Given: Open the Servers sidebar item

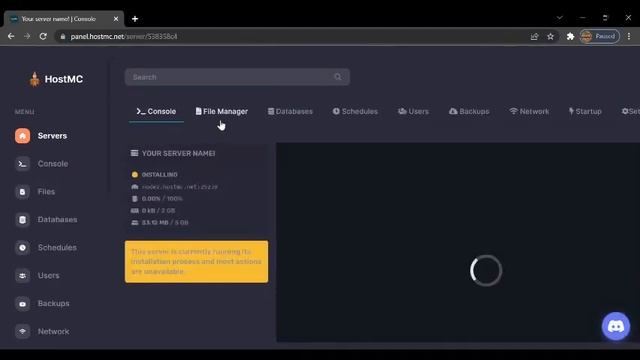Looking at the screenshot, I should point(41,136).
